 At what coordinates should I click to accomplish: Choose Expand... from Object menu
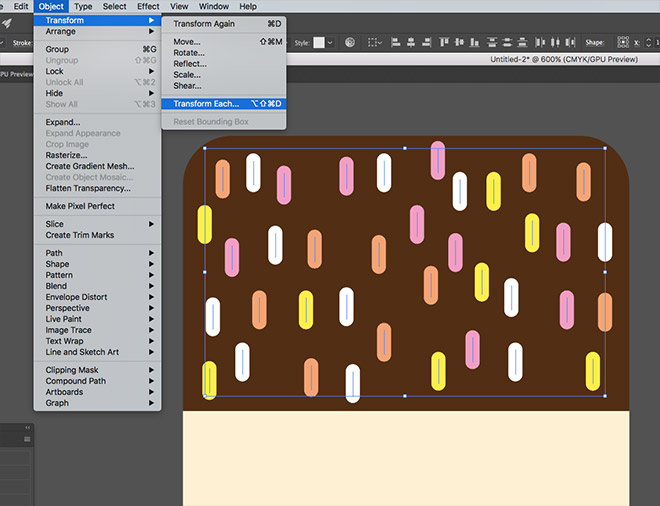coord(97,122)
